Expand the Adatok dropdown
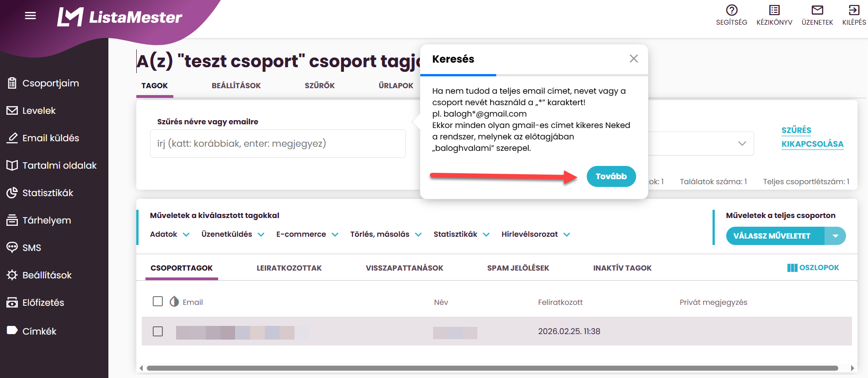 pyautogui.click(x=170, y=234)
